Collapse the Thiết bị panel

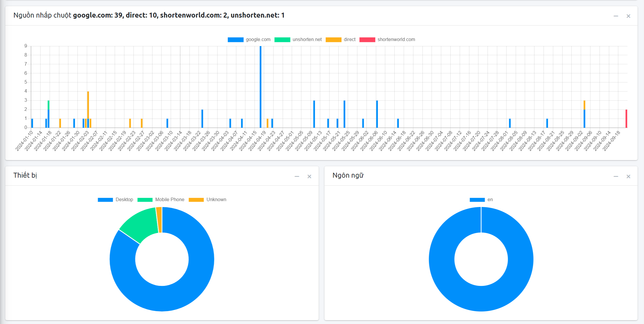coord(297,177)
